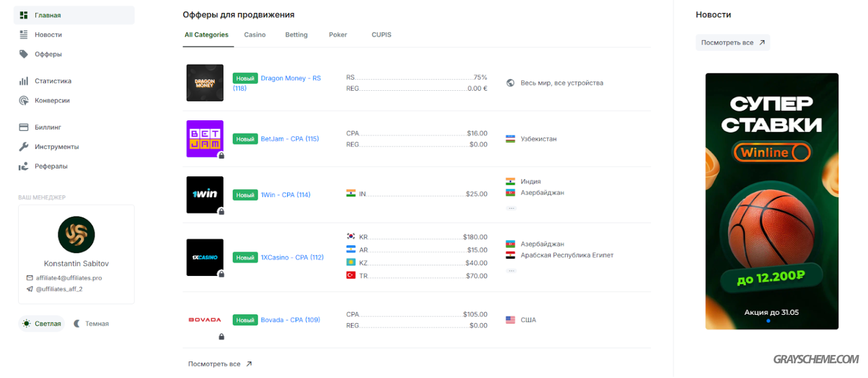Click the Новый badge on BetJam
Screen dimensions: 868x378
(x=245, y=139)
